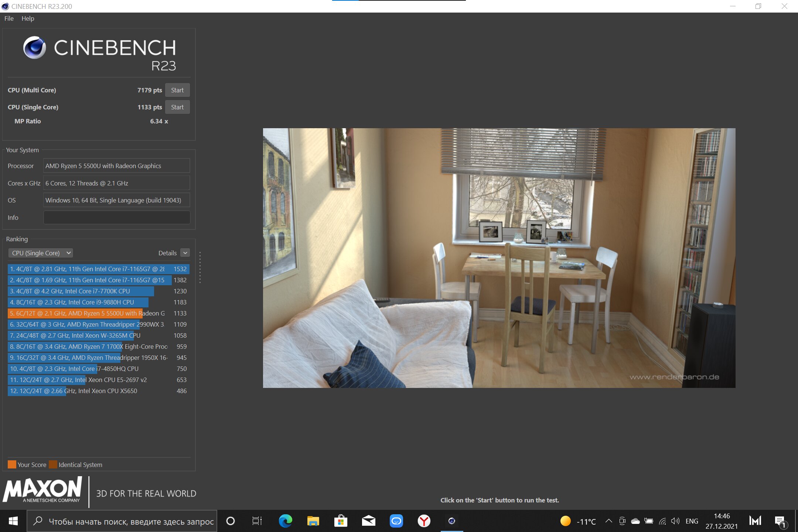Open the Help menu
Viewport: 798px width, 532px height.
click(x=28, y=18)
